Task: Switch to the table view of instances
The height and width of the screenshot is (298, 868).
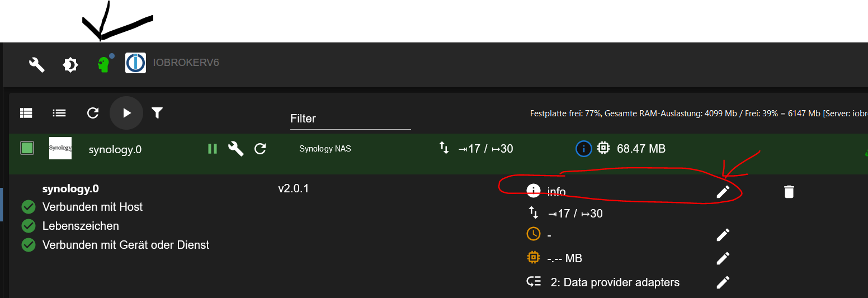Action: coord(26,113)
